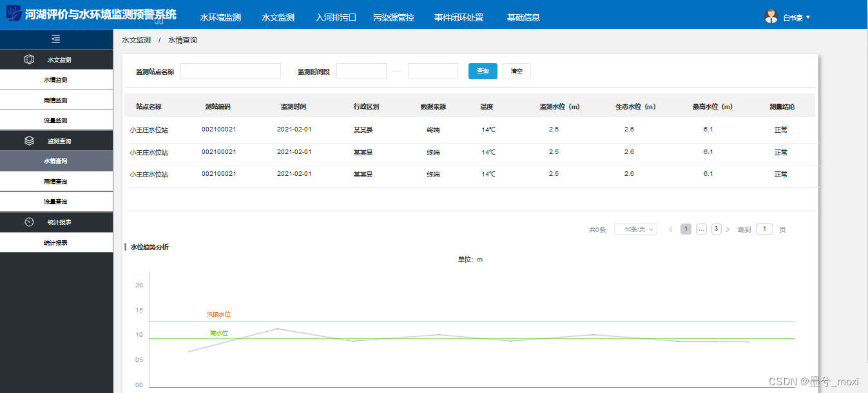
Task: Click the 白书豪 username text
Action: (793, 18)
